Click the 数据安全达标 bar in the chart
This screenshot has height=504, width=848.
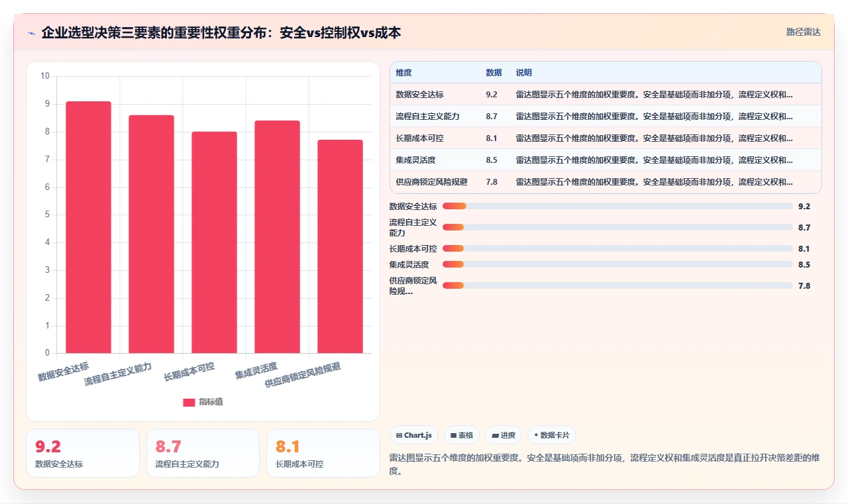point(88,227)
